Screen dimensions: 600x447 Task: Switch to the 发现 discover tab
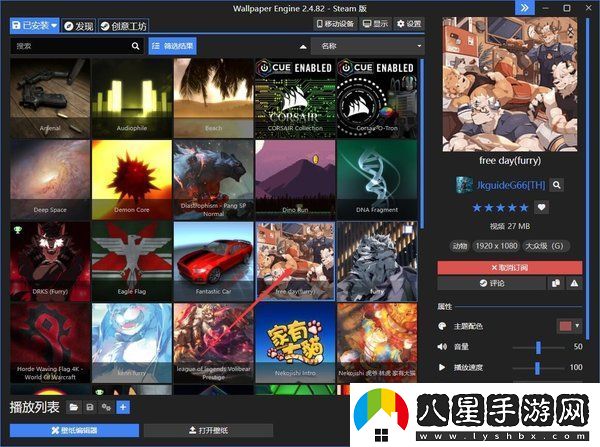click(79, 26)
